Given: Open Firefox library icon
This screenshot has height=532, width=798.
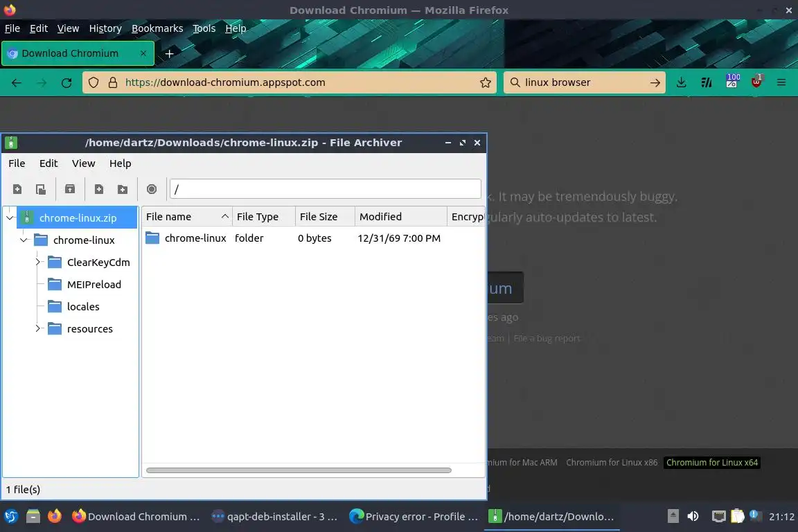Looking at the screenshot, I should pos(706,82).
